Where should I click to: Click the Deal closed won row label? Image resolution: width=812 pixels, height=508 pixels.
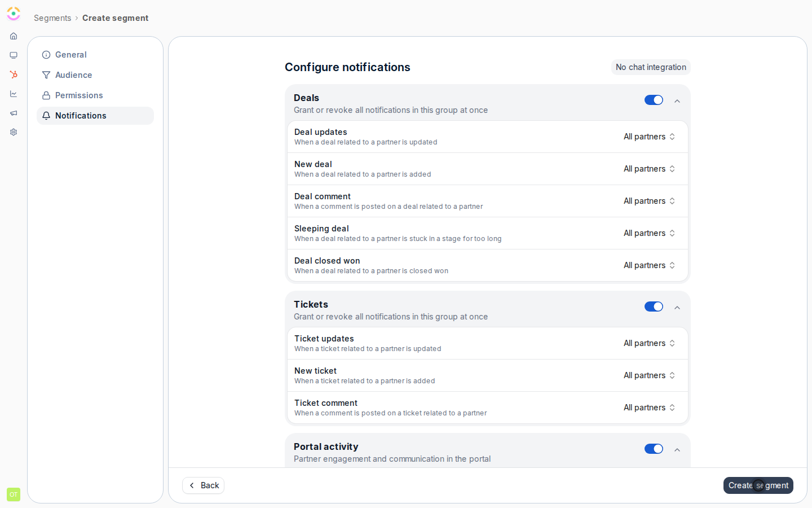[x=327, y=261]
